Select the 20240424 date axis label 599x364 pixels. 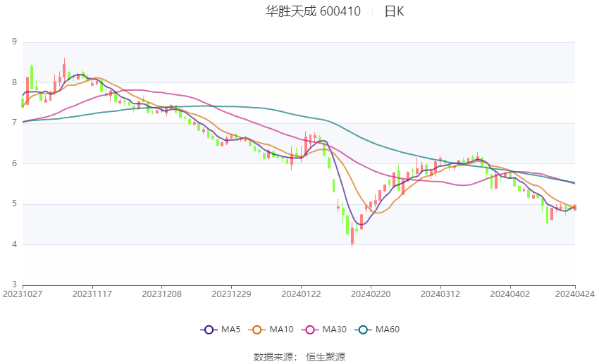click(x=574, y=294)
